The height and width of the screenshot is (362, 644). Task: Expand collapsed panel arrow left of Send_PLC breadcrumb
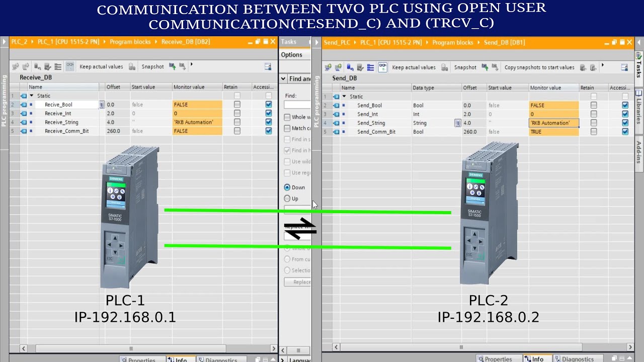317,42
